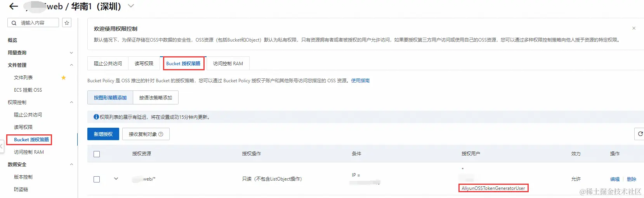
Task: Select 读写权限 in the sidebar
Action: pos(23,127)
